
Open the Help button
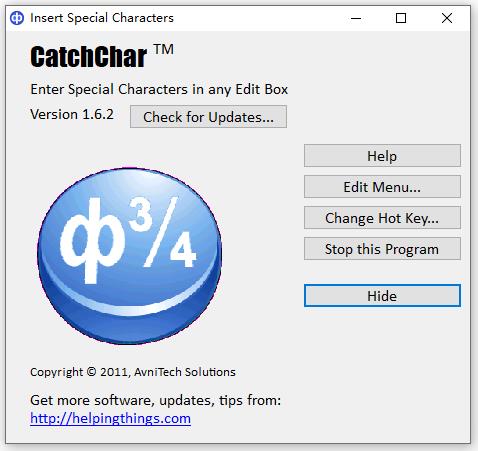tap(382, 156)
